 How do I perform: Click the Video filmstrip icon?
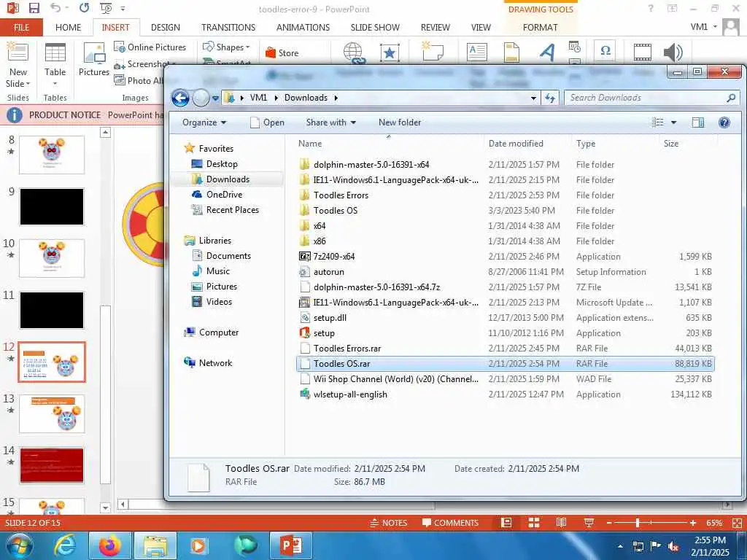[642, 52]
